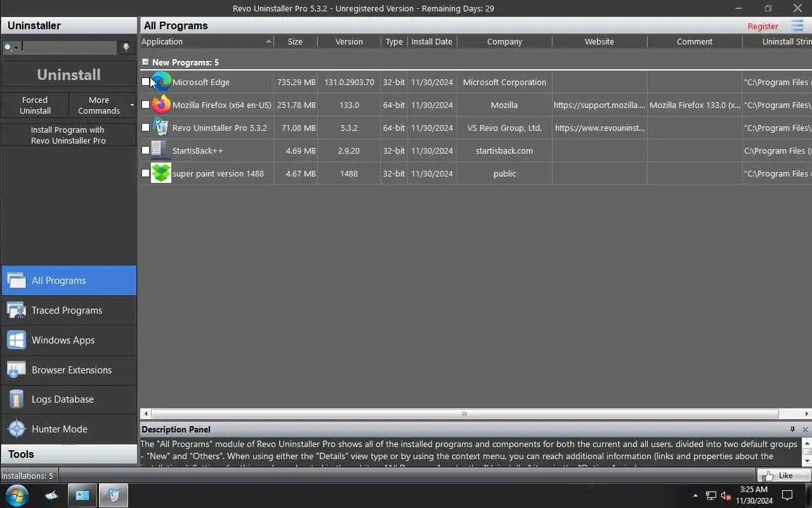Tick the Microsoft Edge checkbox
Viewport: 812px width, 508px height.
pos(145,82)
